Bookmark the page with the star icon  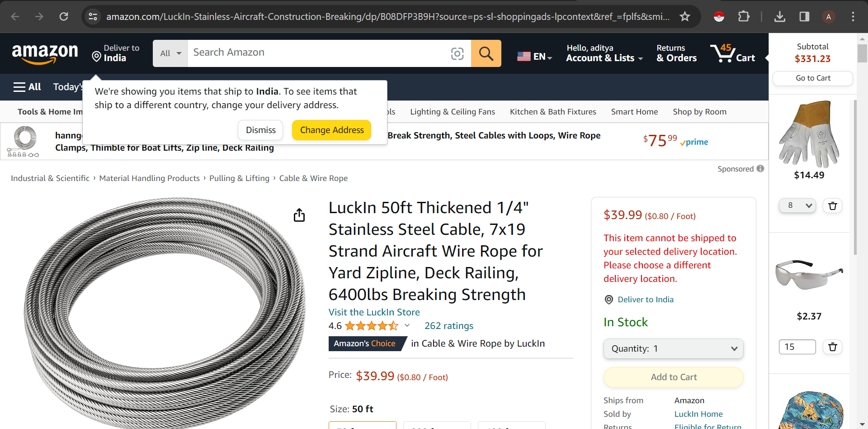684,16
